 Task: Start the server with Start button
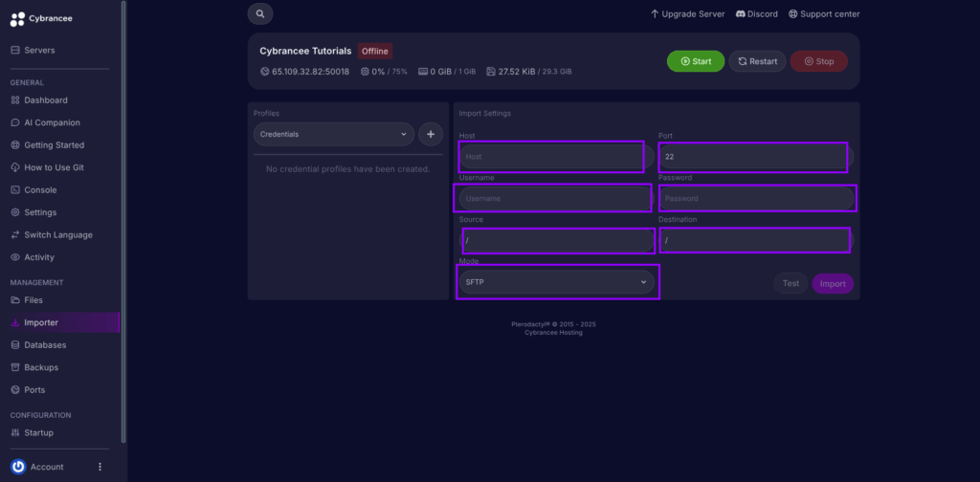pos(696,61)
